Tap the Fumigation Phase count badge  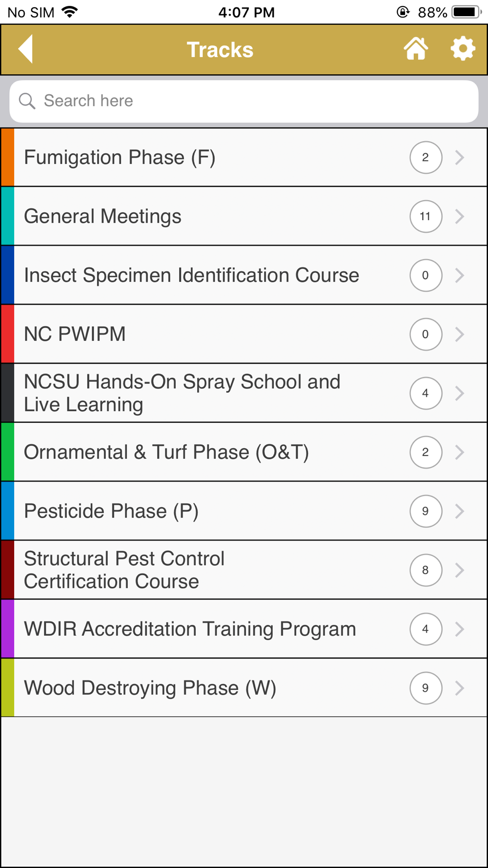(x=426, y=157)
